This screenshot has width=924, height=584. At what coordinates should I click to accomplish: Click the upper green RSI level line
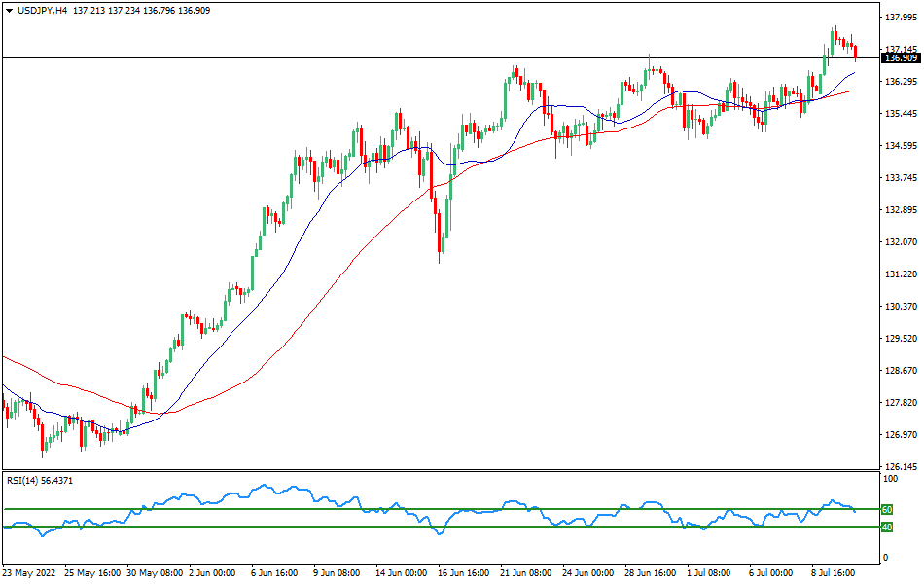(292, 508)
